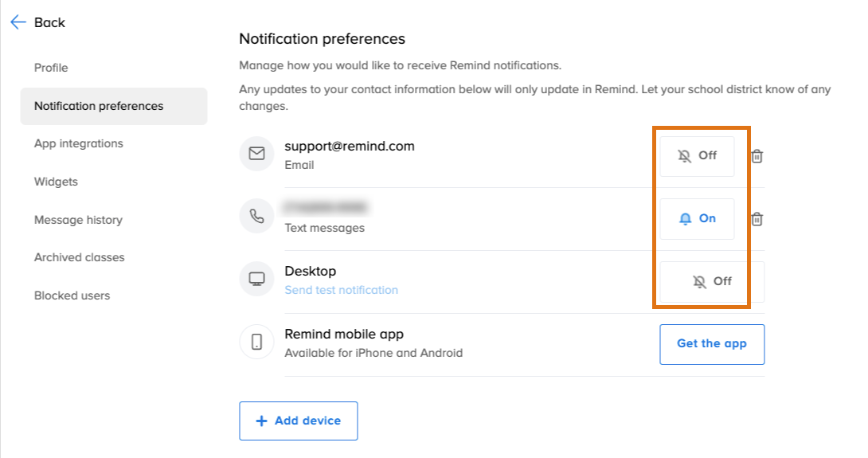
Task: Open the Widgets section
Action: coord(56,182)
